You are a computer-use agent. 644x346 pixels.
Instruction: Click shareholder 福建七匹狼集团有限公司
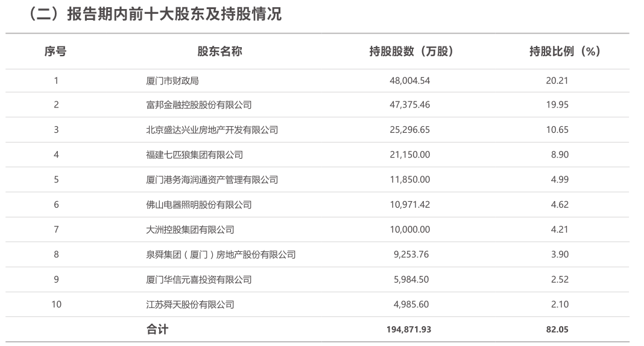tap(195, 155)
